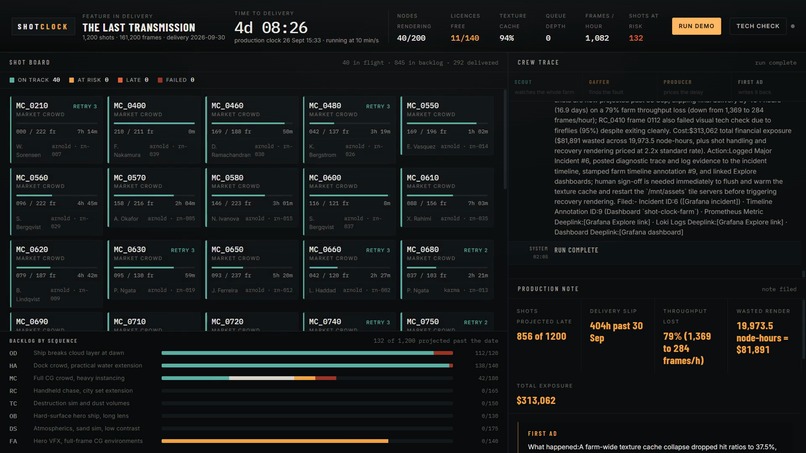
Task: Open shot card MC_0610
Action: 447,197
